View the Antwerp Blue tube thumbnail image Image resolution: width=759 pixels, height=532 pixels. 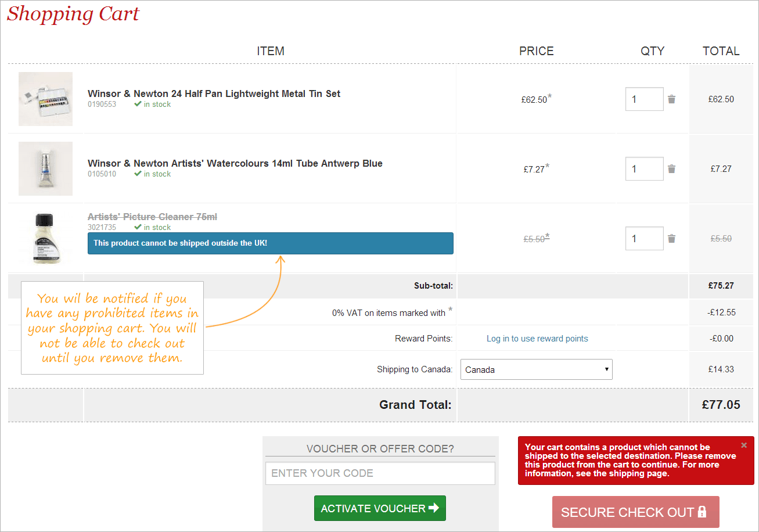tap(45, 168)
